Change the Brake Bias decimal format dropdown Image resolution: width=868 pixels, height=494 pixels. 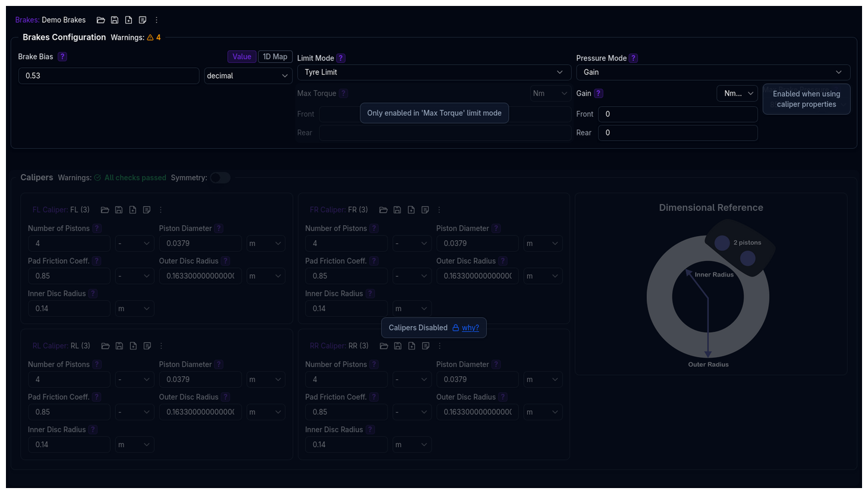point(248,75)
